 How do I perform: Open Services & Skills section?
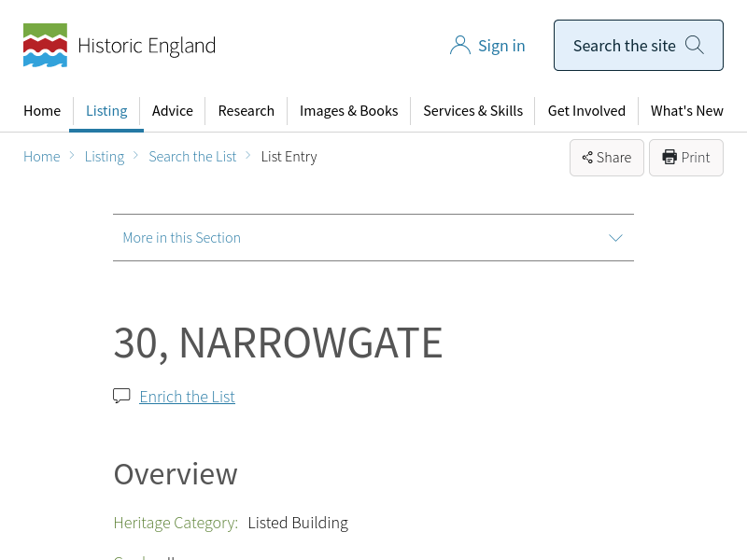[x=472, y=110]
